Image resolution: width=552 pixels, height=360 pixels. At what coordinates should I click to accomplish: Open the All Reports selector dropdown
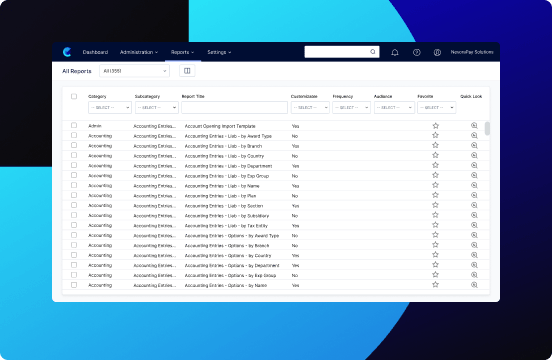coord(134,71)
